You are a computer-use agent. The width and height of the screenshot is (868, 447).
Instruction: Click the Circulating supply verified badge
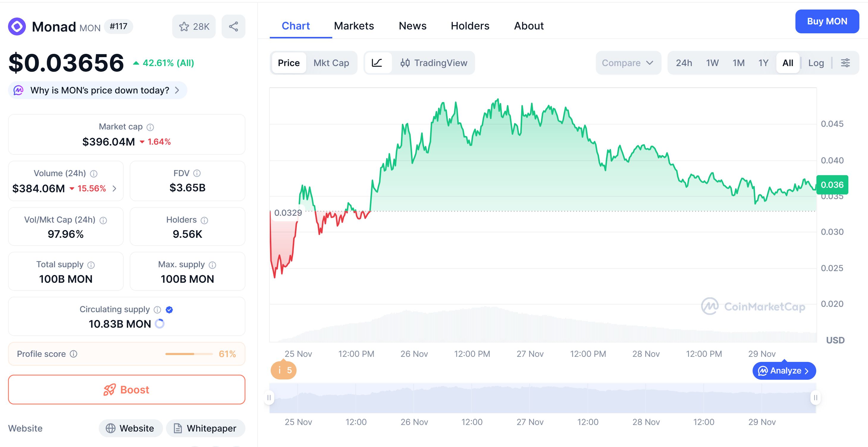click(x=170, y=310)
